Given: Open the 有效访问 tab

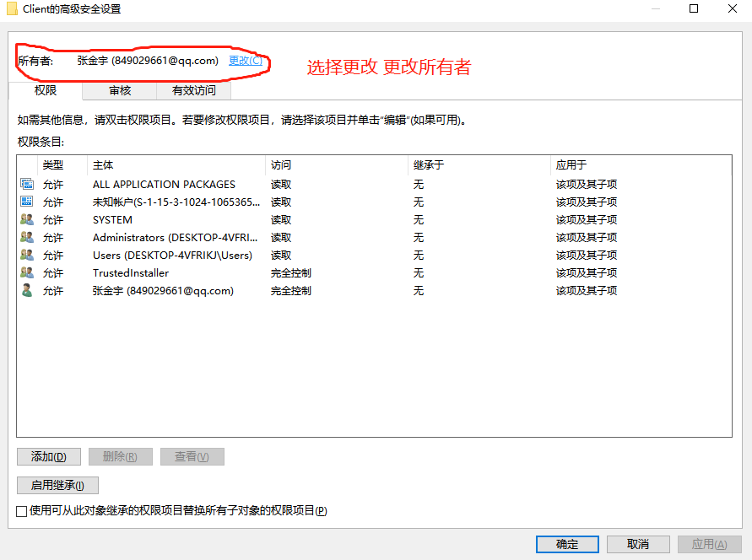Looking at the screenshot, I should coord(194,90).
